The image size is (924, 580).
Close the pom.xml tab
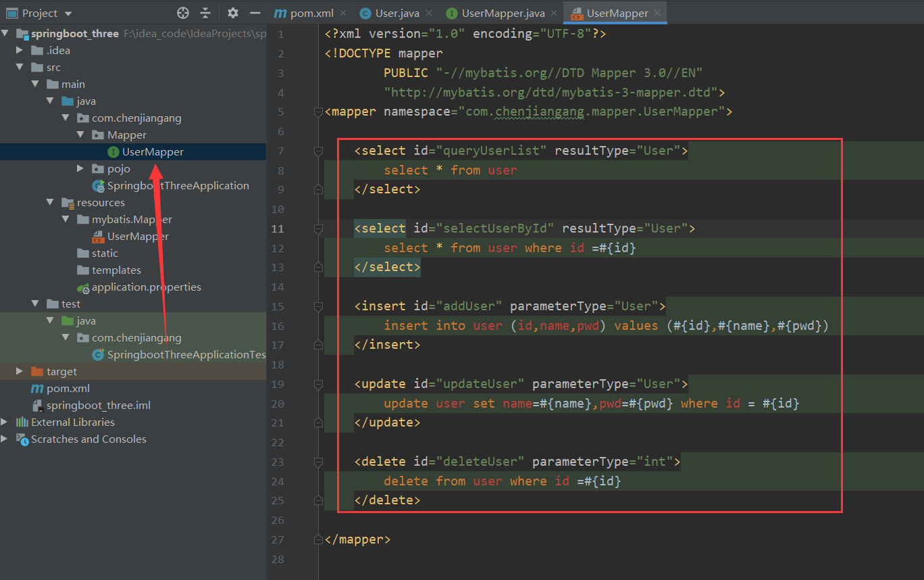343,13
